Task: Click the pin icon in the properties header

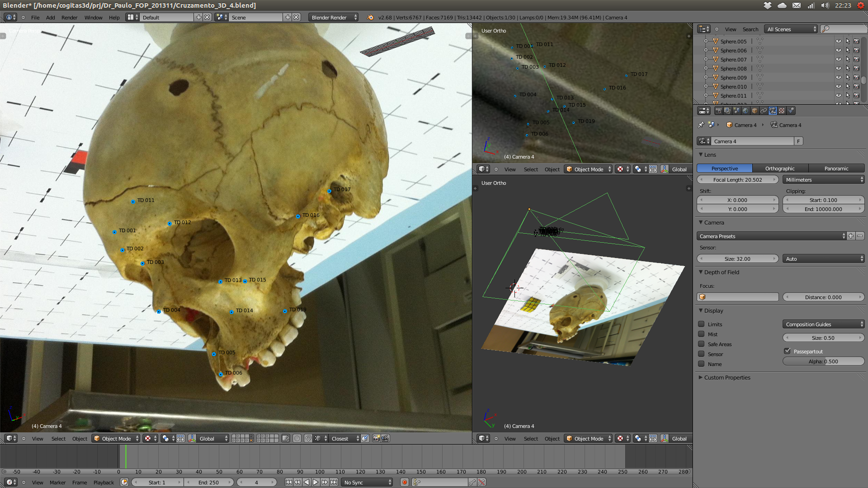Action: [x=701, y=125]
